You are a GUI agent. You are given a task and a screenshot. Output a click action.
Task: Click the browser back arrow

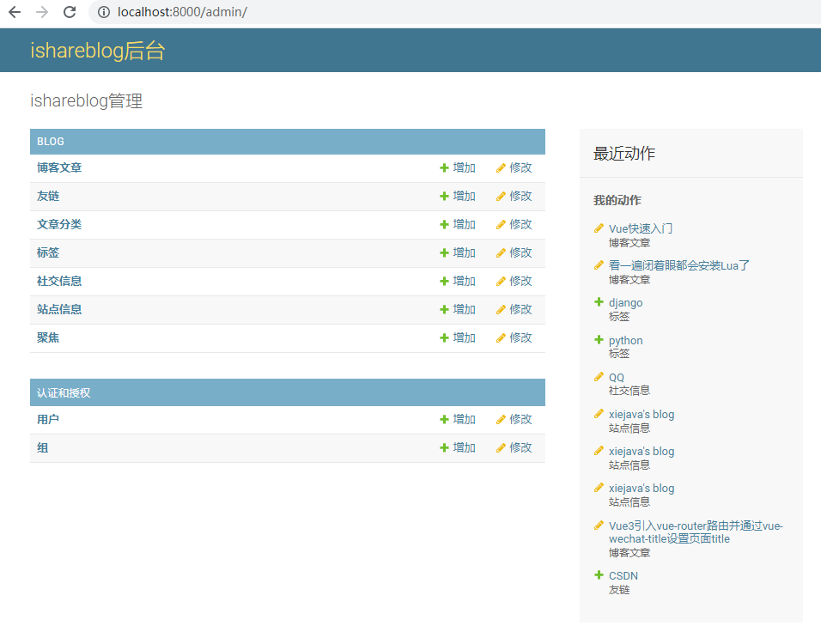[15, 12]
